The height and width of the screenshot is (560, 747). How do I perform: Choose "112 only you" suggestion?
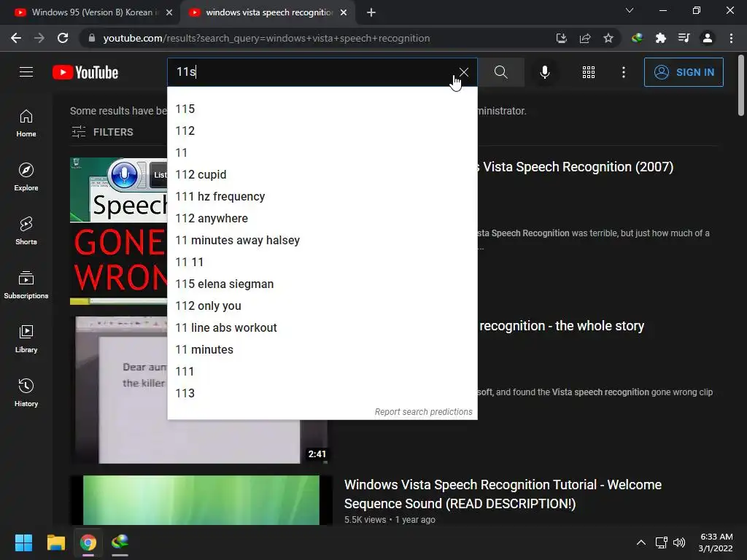coord(322,306)
